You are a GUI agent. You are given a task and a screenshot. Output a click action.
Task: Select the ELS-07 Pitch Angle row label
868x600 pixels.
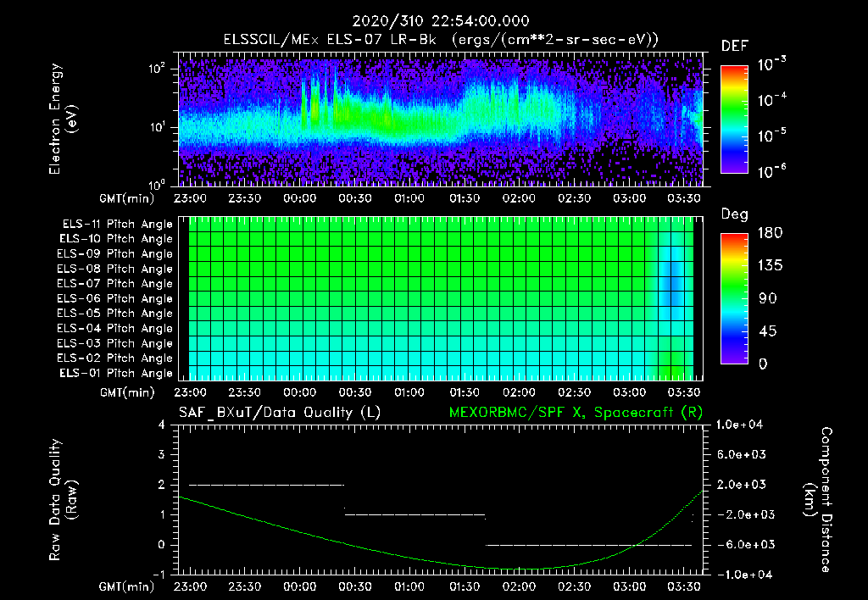(114, 283)
